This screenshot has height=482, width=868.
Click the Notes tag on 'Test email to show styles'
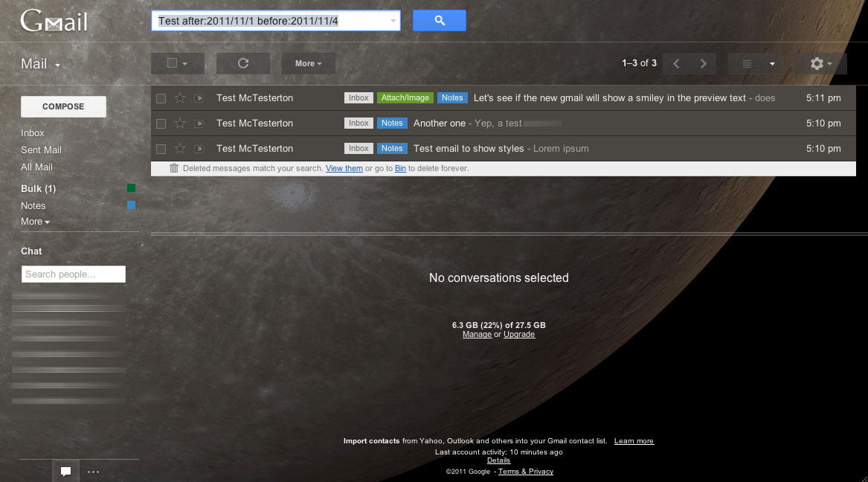coord(392,149)
